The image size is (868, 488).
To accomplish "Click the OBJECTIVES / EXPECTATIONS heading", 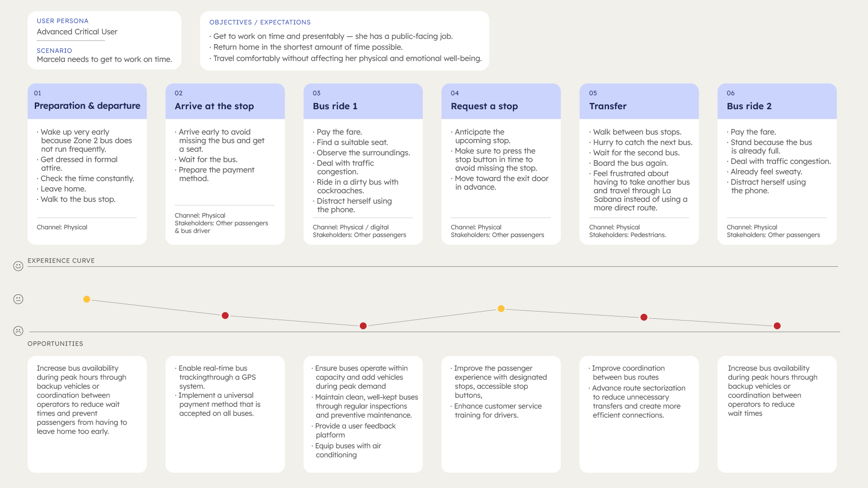I will (260, 22).
